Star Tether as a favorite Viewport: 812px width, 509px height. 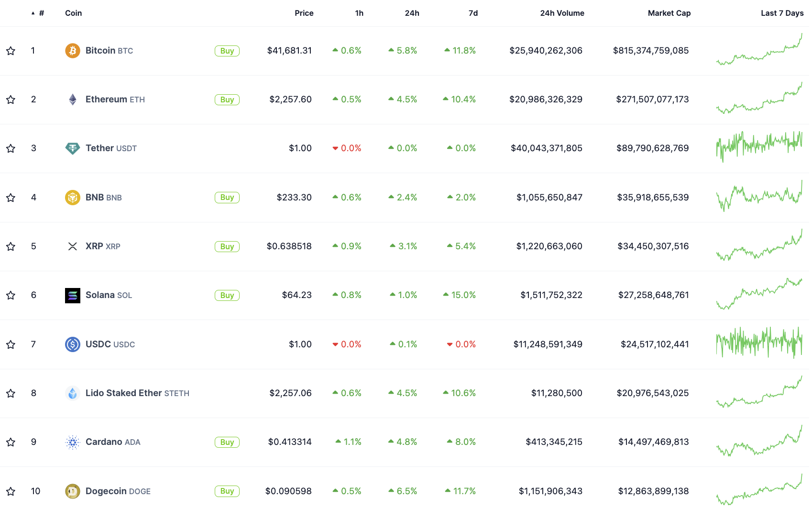coord(11,148)
